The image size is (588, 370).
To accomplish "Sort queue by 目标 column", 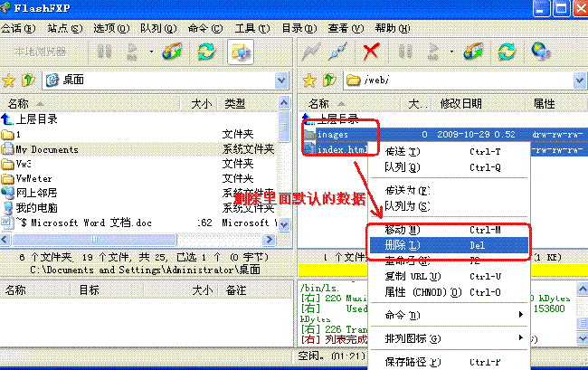I will point(107,289).
